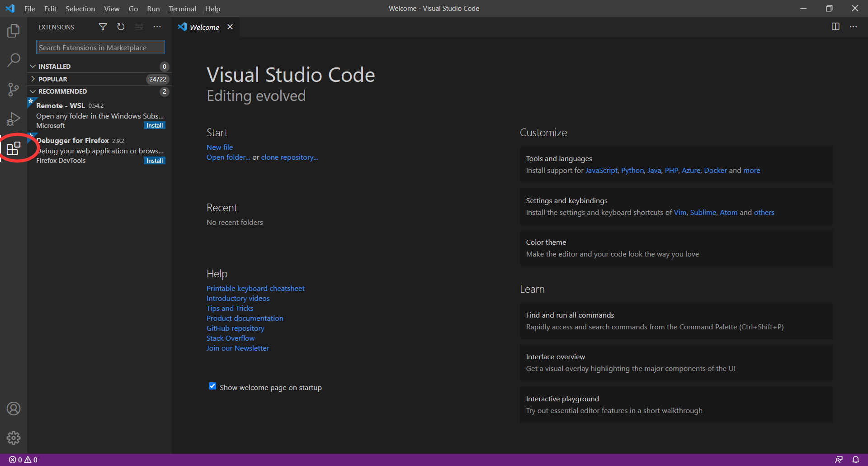This screenshot has height=466, width=868.
Task: Select Debugger for Firefox extension title
Action: tap(73, 140)
